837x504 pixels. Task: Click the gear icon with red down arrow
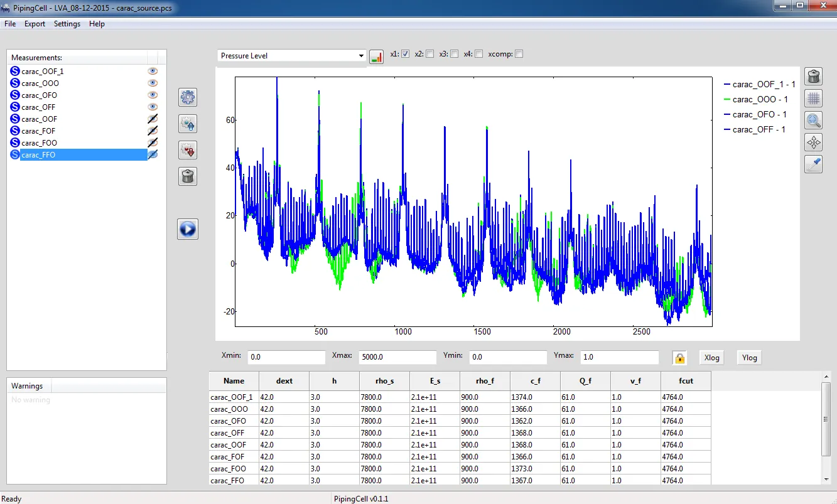pyautogui.click(x=187, y=150)
